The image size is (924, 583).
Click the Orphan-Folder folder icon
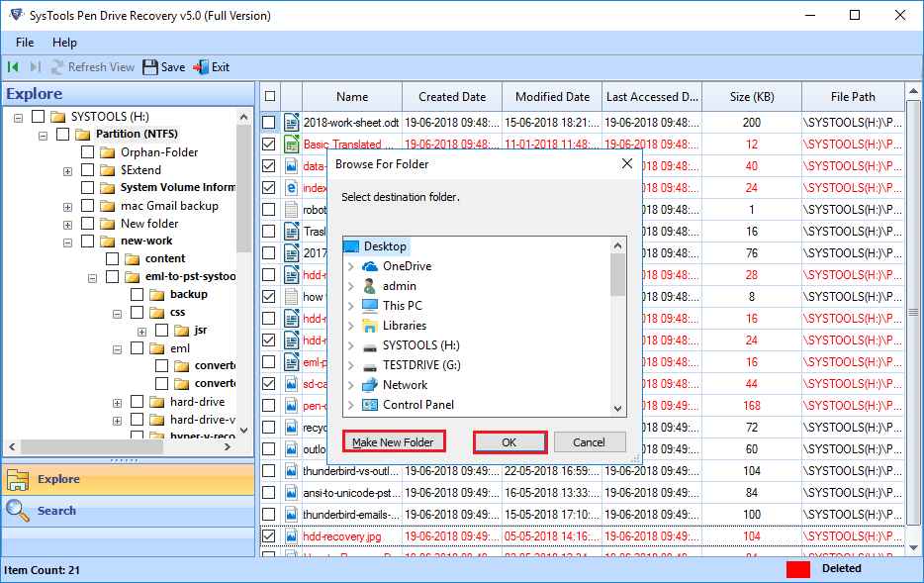coord(107,152)
